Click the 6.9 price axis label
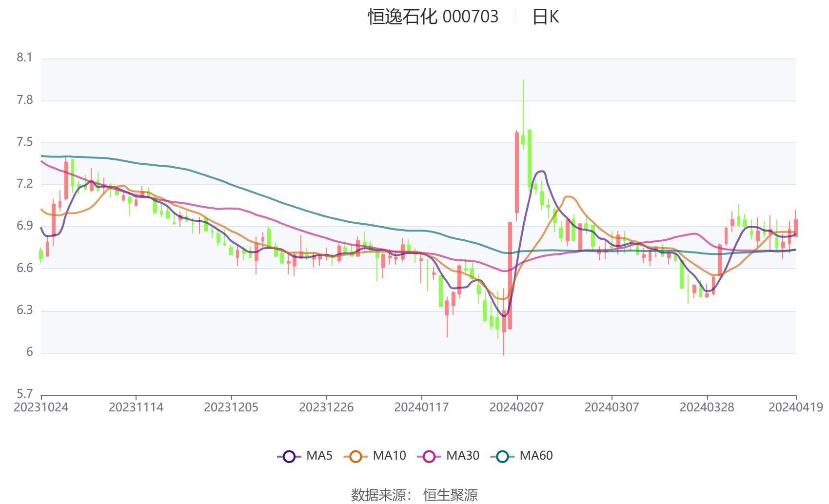Screen dimensions: 829x504 24,226
